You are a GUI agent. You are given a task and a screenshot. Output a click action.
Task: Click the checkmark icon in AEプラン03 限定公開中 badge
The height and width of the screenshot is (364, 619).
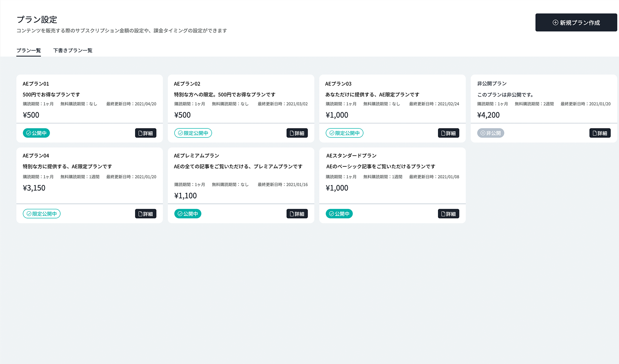(332, 133)
